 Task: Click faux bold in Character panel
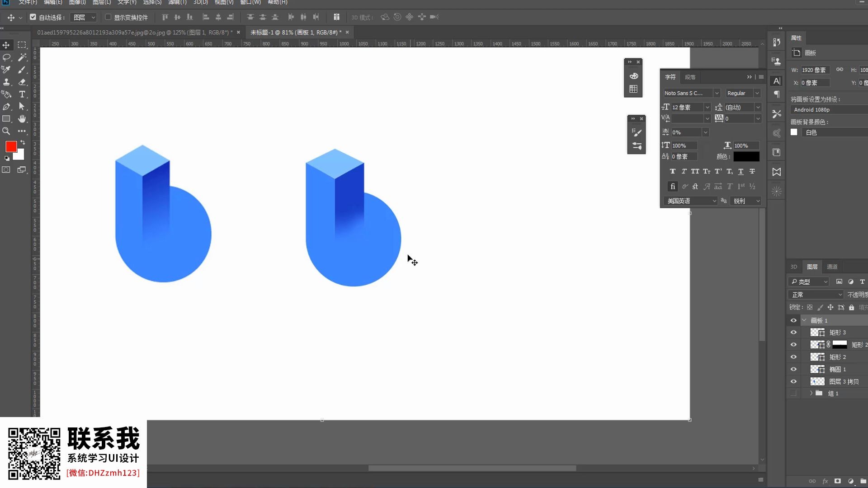tap(672, 171)
